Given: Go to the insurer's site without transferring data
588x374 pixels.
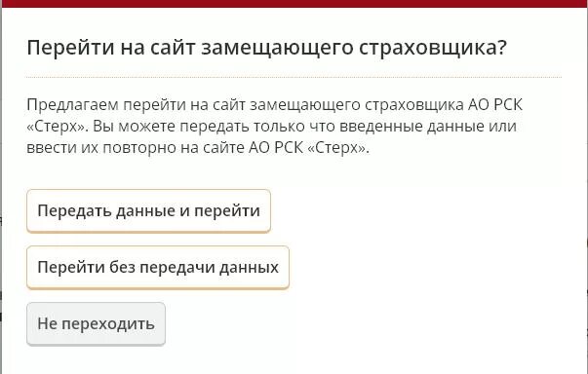Looking at the screenshot, I should (x=158, y=267).
